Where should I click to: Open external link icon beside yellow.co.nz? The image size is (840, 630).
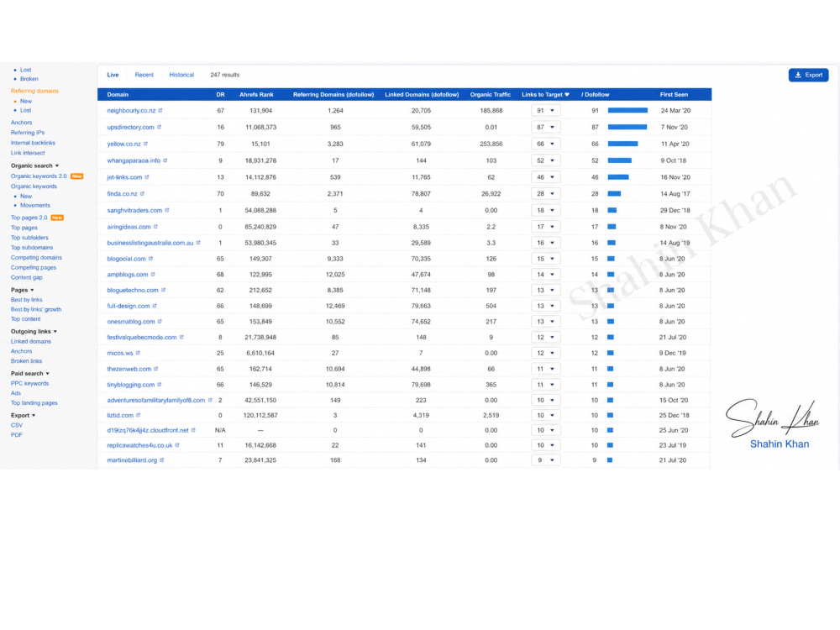pyautogui.click(x=145, y=144)
